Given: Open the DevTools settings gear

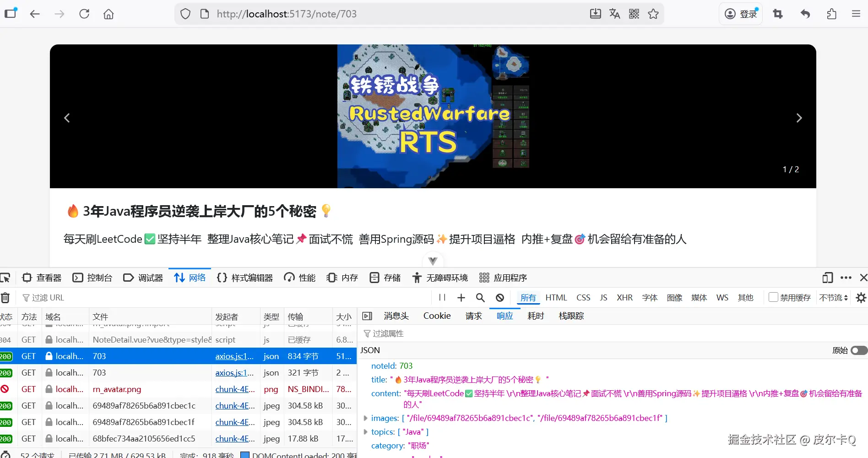Looking at the screenshot, I should point(861,298).
